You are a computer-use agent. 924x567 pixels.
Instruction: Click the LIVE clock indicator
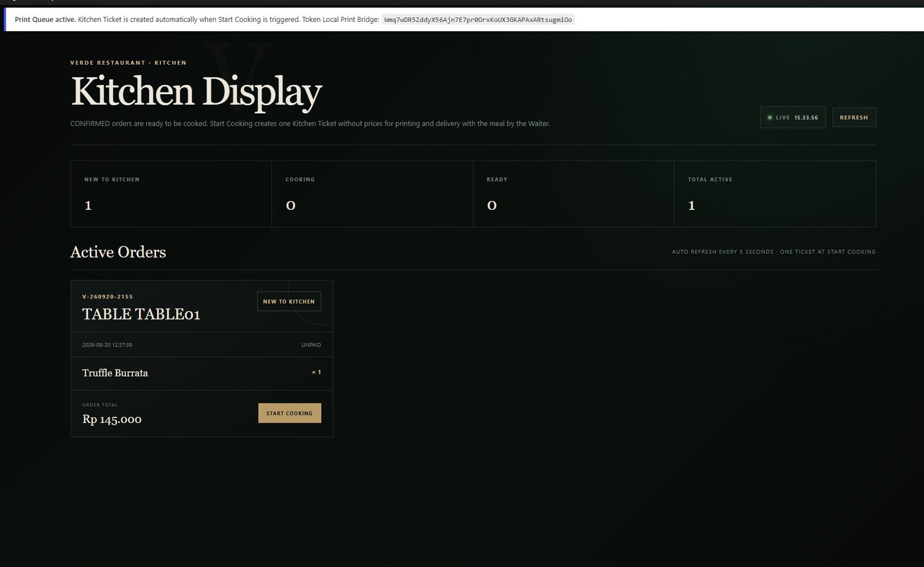(x=793, y=117)
